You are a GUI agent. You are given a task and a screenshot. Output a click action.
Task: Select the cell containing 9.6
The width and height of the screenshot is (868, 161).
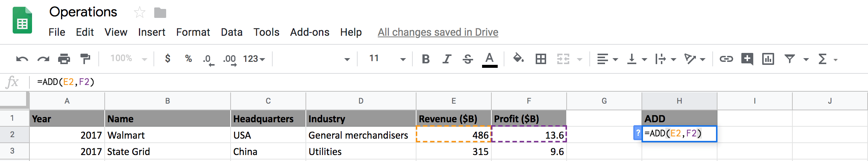tap(529, 151)
